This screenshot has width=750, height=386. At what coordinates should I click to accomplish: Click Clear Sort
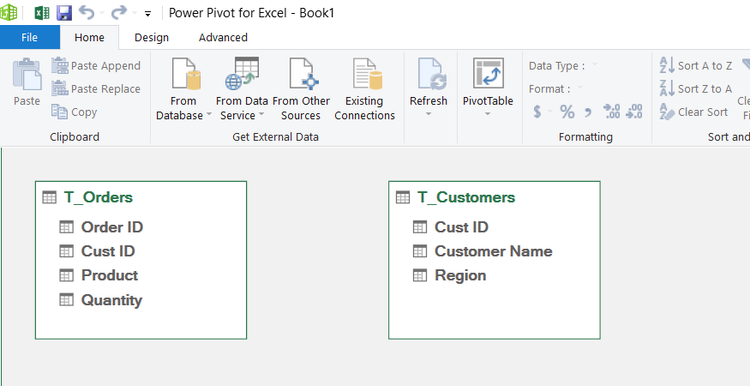694,112
